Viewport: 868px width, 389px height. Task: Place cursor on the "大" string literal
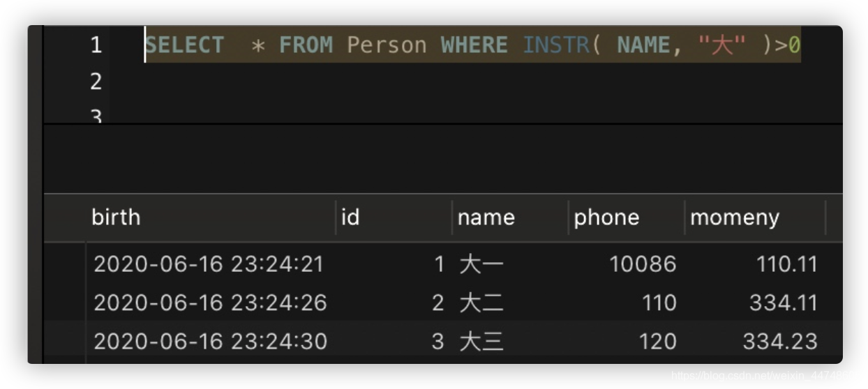(x=722, y=45)
